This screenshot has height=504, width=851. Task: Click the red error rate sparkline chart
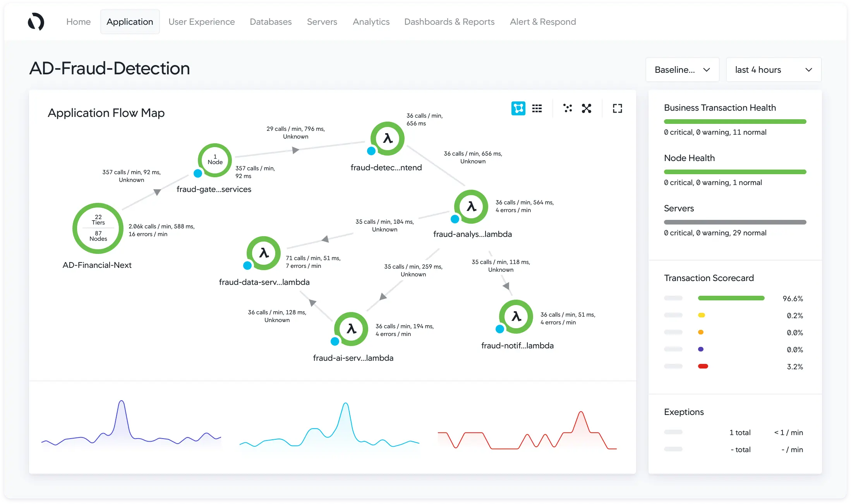coord(527,430)
